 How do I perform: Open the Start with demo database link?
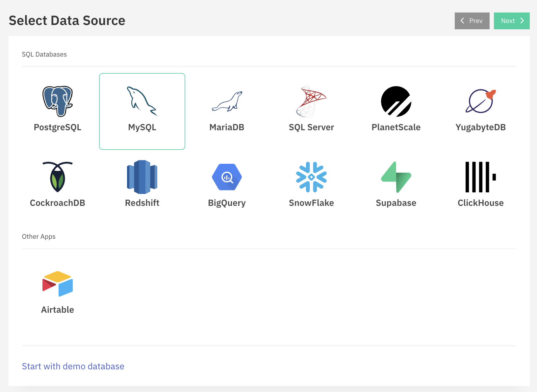(x=73, y=366)
